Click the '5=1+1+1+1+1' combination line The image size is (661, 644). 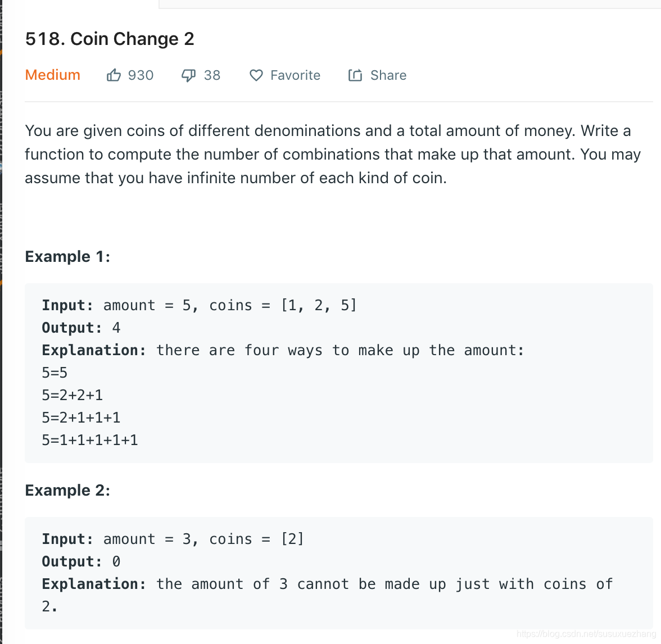click(x=90, y=440)
